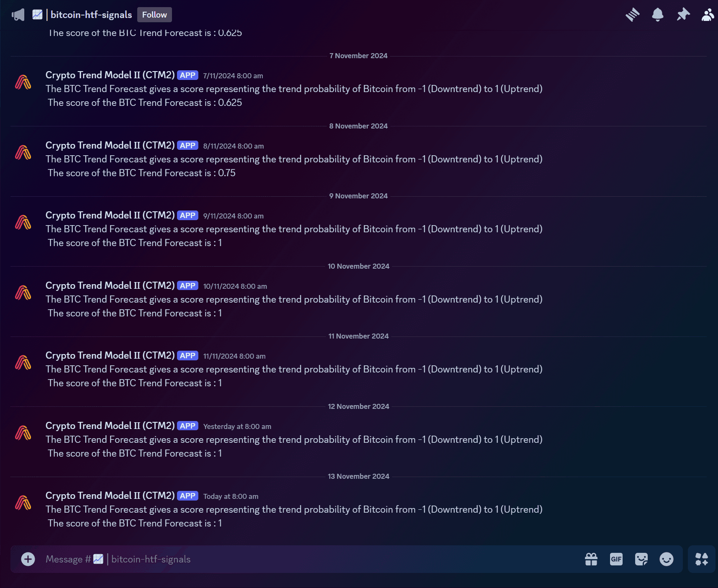Open Threads panel in channel header
Image resolution: width=718 pixels, height=588 pixels.
pyautogui.click(x=632, y=15)
